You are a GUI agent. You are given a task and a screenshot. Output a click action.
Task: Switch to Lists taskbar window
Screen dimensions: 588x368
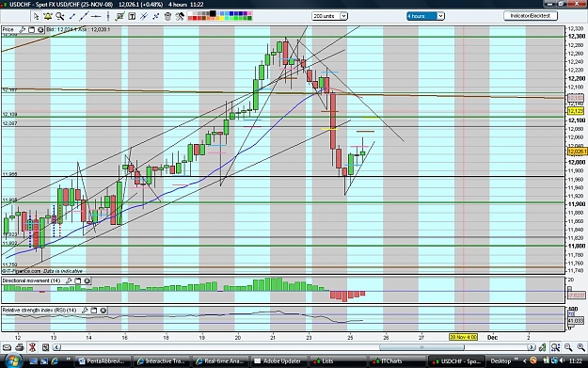pos(339,361)
